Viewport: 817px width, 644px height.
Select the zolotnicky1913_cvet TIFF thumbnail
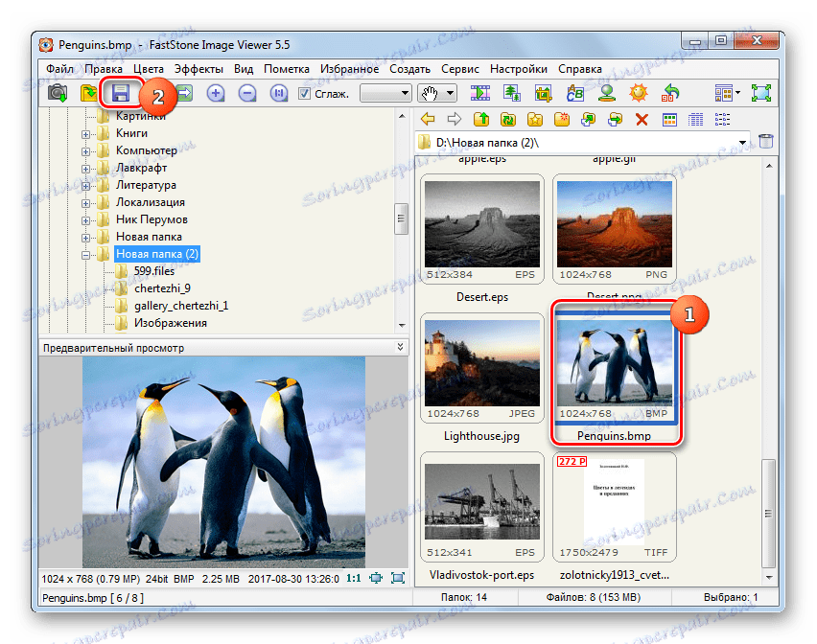pos(615,507)
